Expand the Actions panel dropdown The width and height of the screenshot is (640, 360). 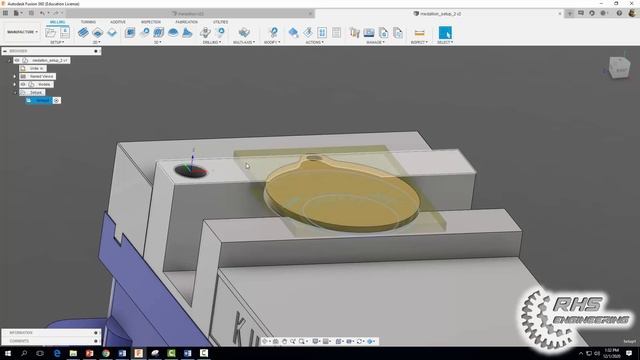315,42
